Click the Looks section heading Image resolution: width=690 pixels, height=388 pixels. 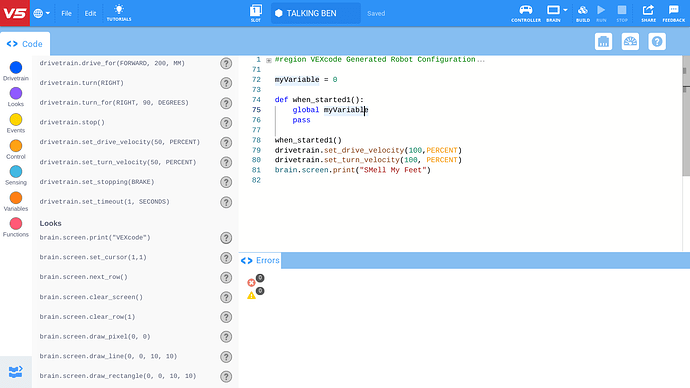(x=50, y=223)
